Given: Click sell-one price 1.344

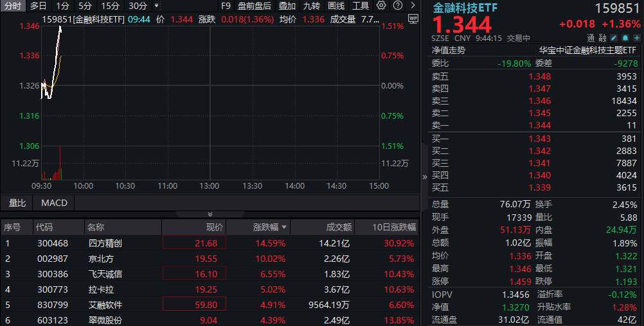Looking at the screenshot, I should (x=539, y=126).
